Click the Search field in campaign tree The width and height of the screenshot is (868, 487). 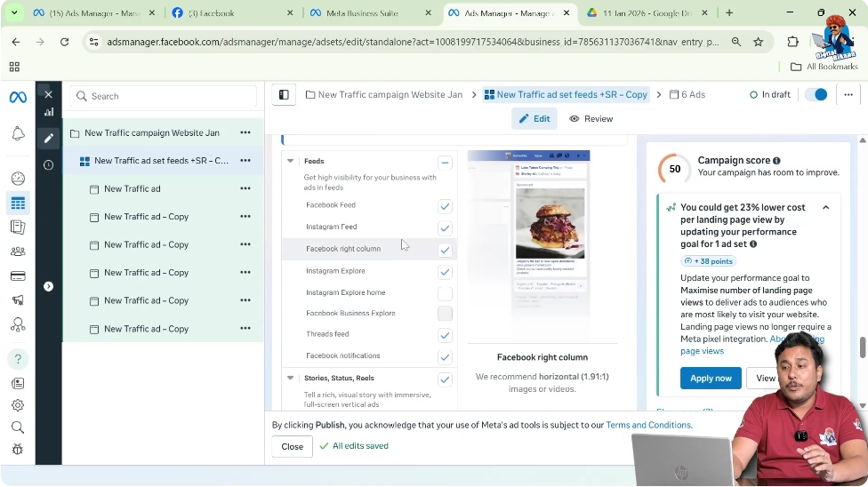[x=164, y=96]
